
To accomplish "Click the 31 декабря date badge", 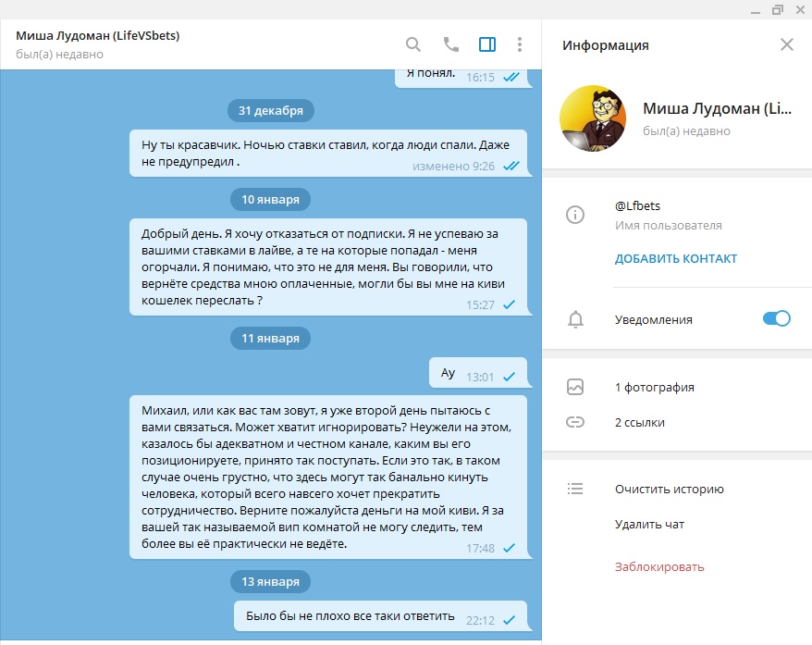I will 271,110.
